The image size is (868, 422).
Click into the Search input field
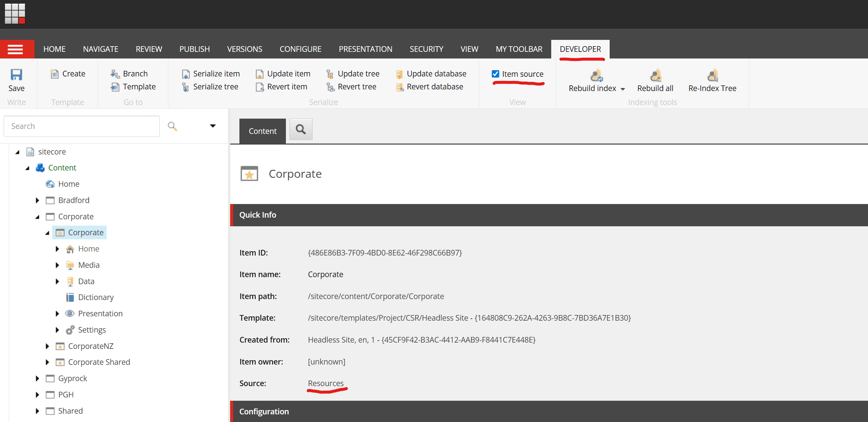coord(82,126)
